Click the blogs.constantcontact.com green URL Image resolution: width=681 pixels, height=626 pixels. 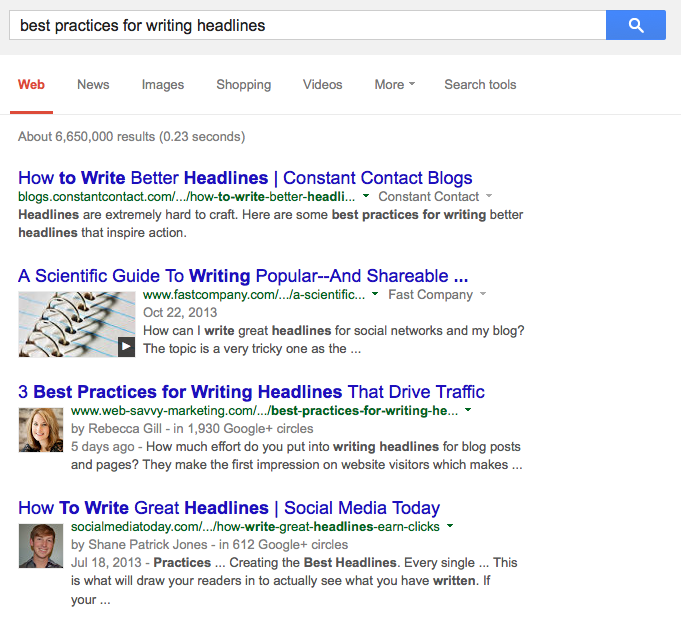click(186, 196)
